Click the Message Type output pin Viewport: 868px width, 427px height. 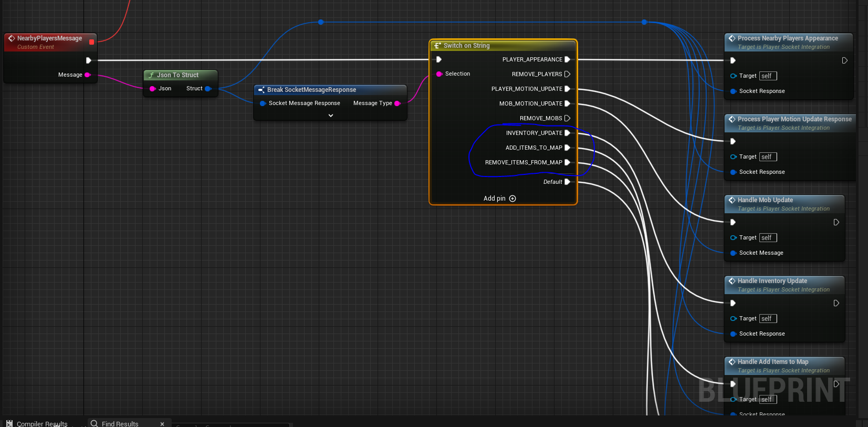(398, 103)
